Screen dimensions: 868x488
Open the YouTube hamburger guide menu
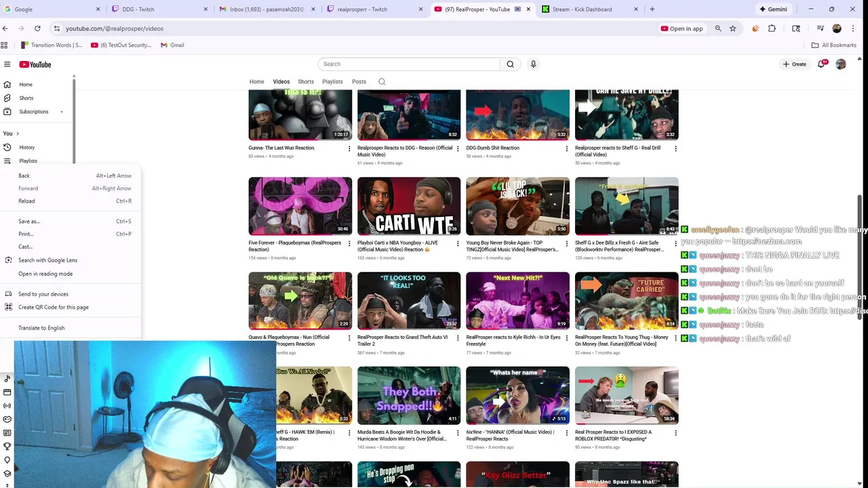(7, 64)
